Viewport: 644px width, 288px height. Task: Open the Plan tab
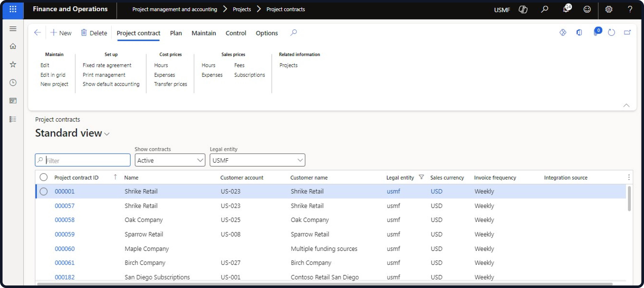[x=176, y=33]
